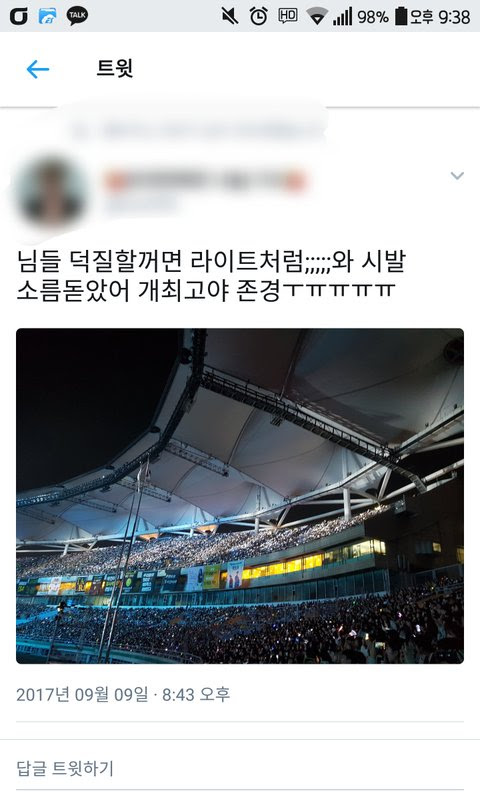
Task: Open the blurred profile avatar
Action: click(50, 193)
